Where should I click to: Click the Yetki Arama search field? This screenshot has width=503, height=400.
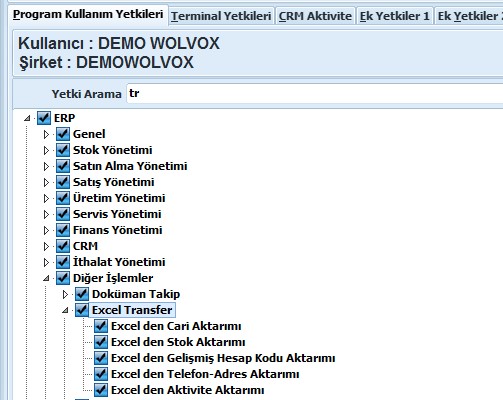pos(314,94)
